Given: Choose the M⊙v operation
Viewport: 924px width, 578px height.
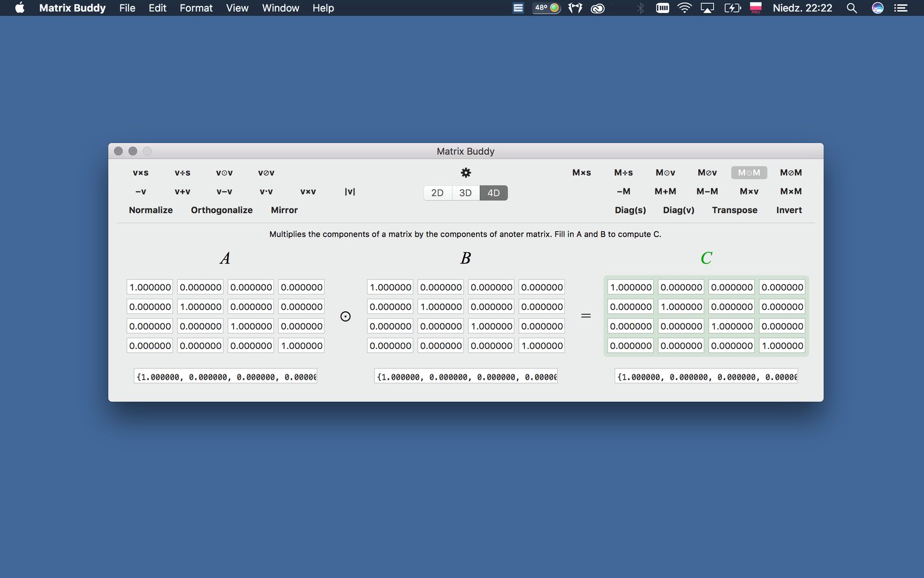Looking at the screenshot, I should [666, 173].
